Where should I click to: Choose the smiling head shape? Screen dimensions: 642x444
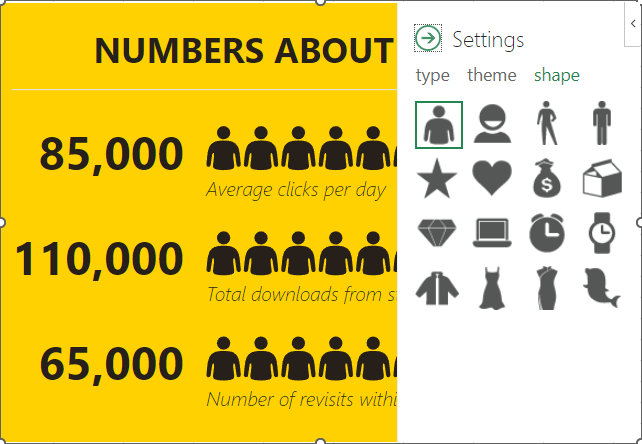pyautogui.click(x=492, y=124)
